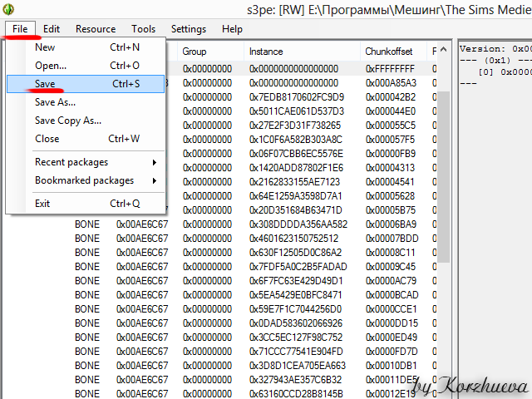Open the File menu

click(21, 29)
